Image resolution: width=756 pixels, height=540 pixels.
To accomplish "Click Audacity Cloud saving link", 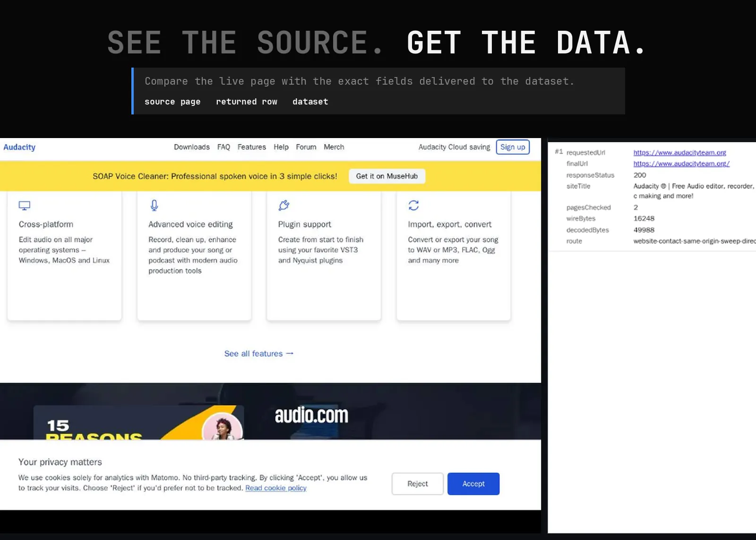I will tap(454, 147).
